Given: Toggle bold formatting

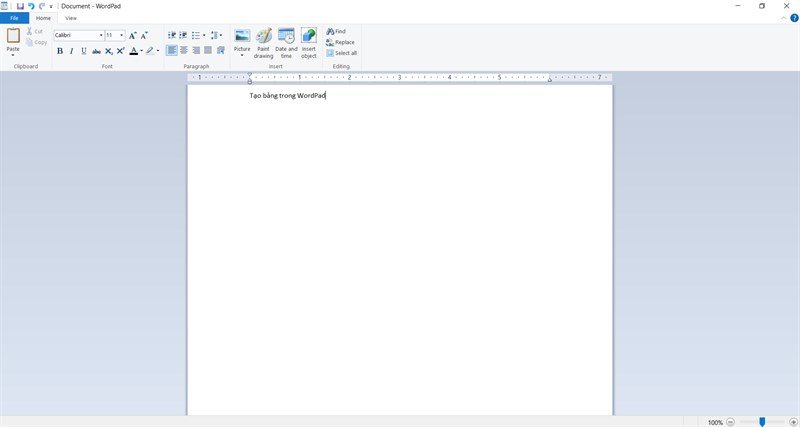Looking at the screenshot, I should (x=60, y=51).
